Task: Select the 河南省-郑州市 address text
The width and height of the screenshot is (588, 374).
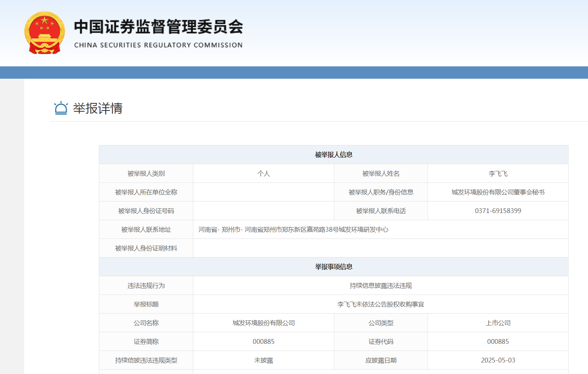Action: 293,230
